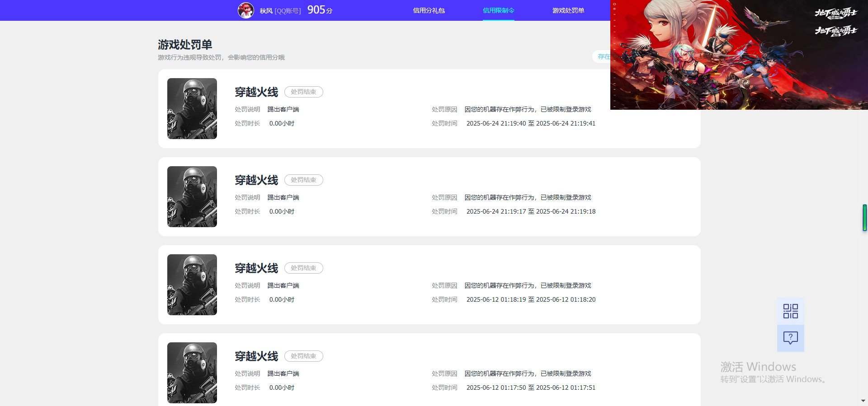Image resolution: width=868 pixels, height=406 pixels.
Task: Click 穿越火线 title in 21:19:40 record
Action: (x=256, y=92)
